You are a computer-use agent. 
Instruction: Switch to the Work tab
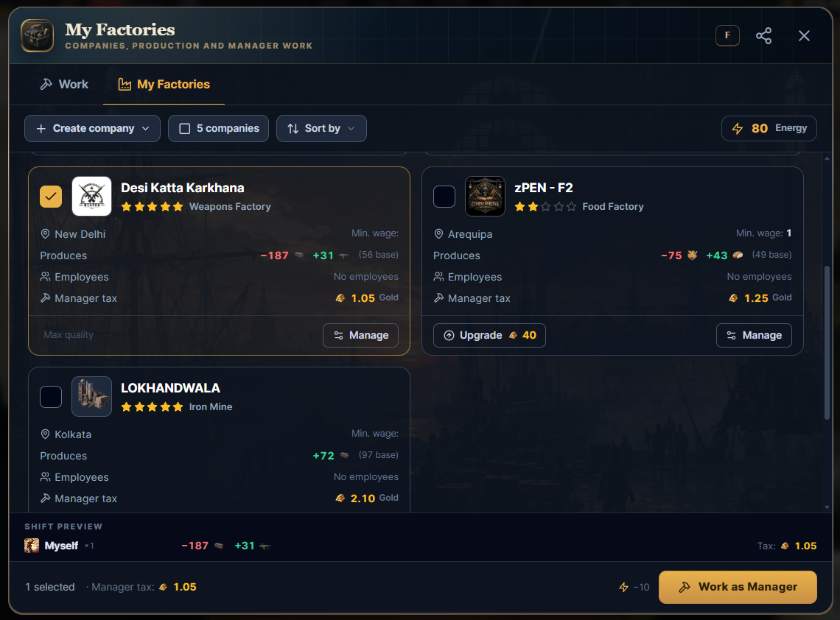coord(64,84)
